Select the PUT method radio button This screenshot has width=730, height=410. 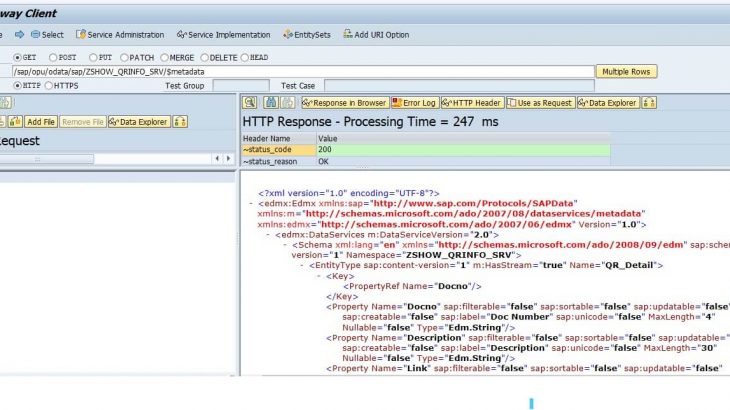(x=93, y=57)
